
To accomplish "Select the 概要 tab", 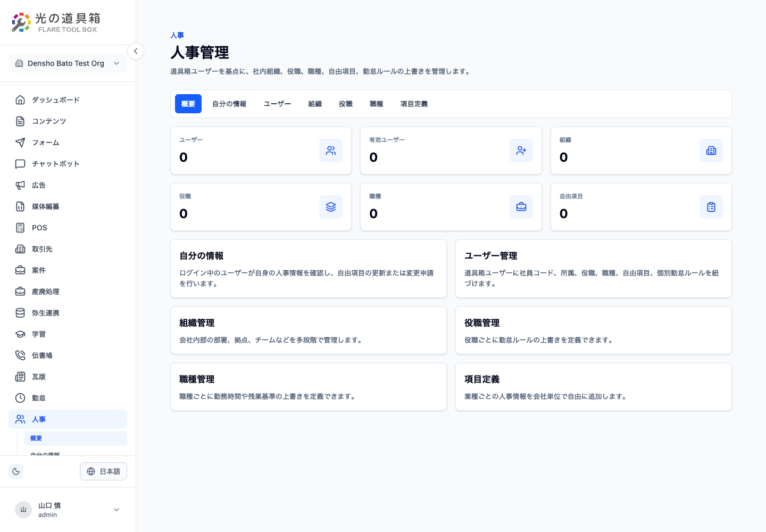I will pyautogui.click(x=188, y=104).
